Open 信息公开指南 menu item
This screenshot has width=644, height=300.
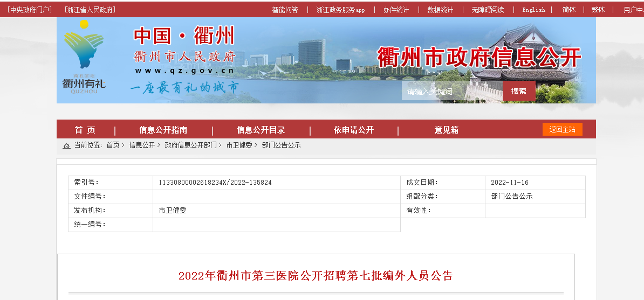coord(163,130)
